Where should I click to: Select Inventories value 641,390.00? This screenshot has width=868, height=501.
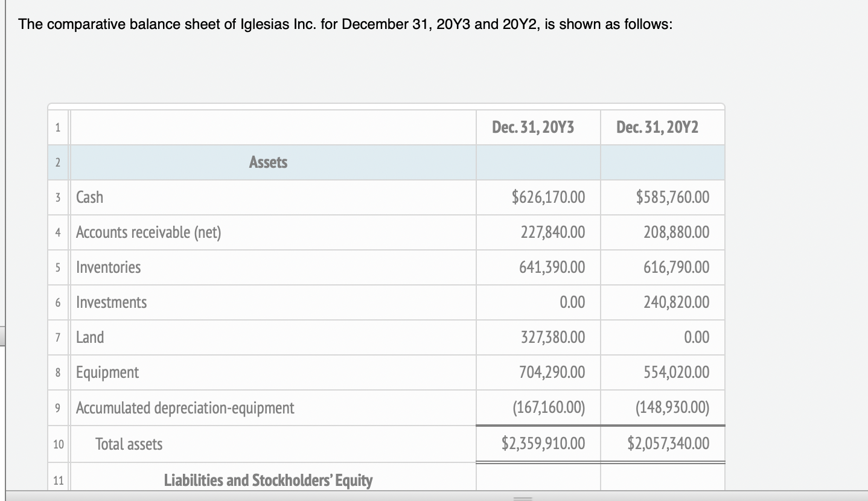(552, 267)
